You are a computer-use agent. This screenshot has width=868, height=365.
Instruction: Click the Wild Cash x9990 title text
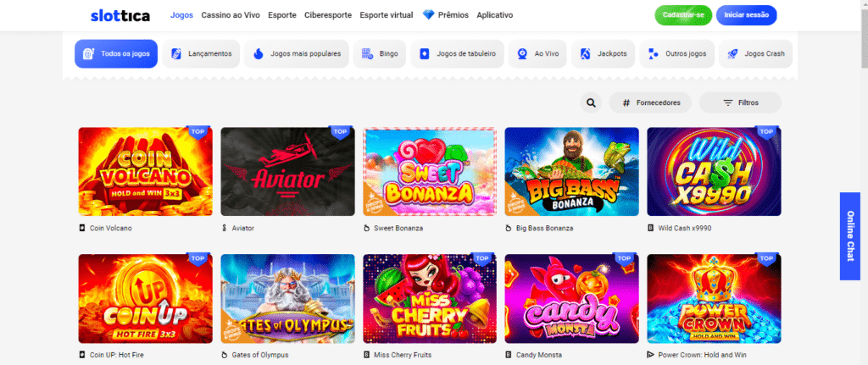685,228
